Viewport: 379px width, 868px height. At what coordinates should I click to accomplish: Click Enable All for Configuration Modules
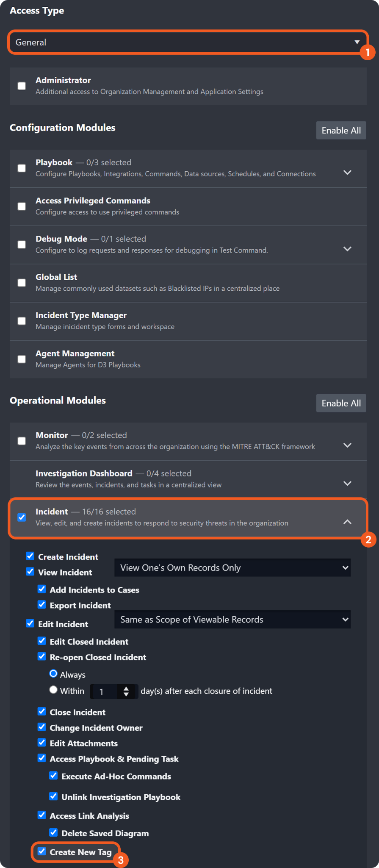coord(341,131)
